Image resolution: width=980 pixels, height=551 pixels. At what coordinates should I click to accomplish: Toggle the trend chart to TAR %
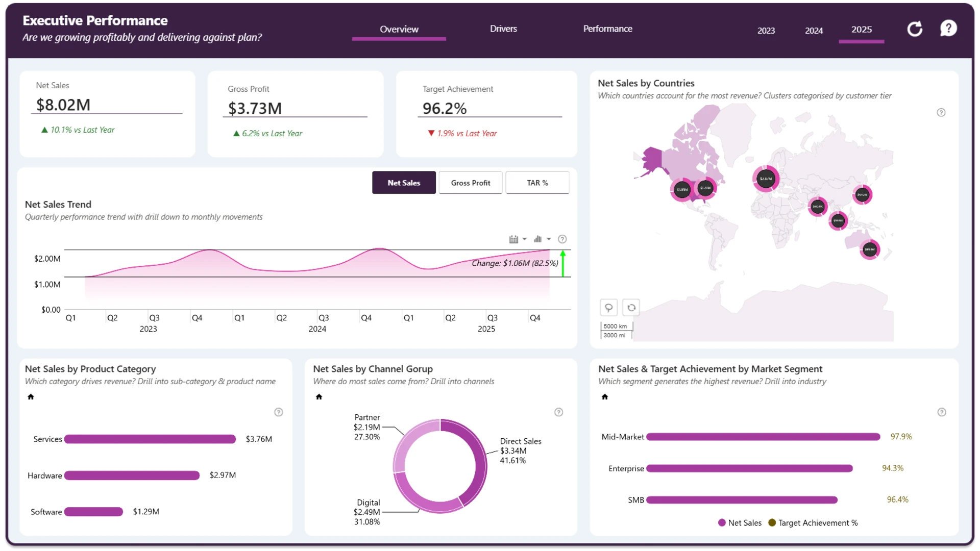tap(537, 183)
